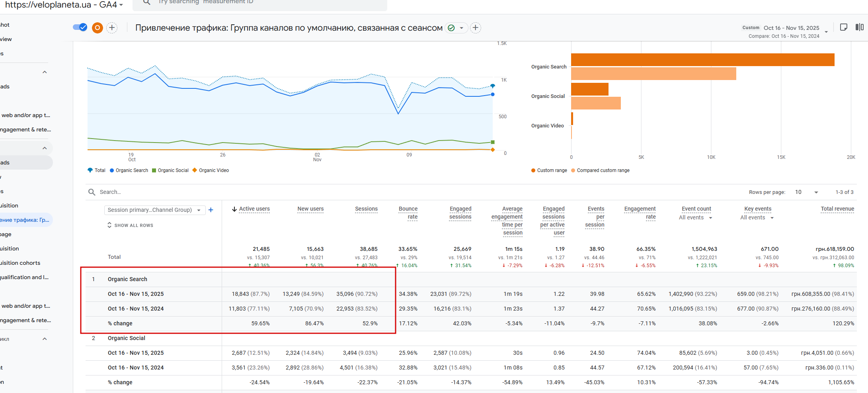
Task: Click the plus icon beside the orange O badge
Action: 112,27
